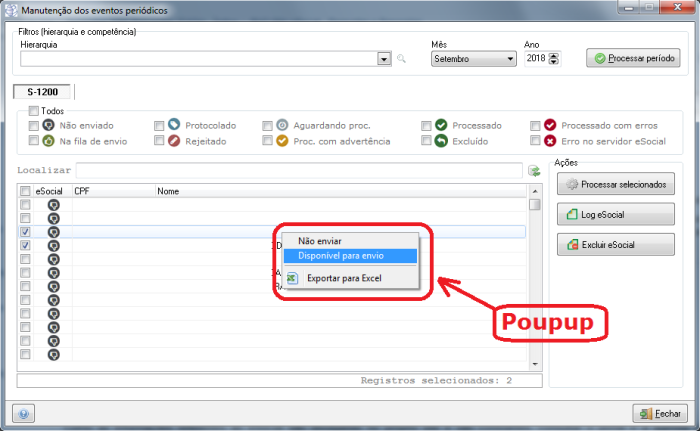The image size is (700, 431).
Task: Click the Excel export icon beside Localizar
Action: (535, 171)
